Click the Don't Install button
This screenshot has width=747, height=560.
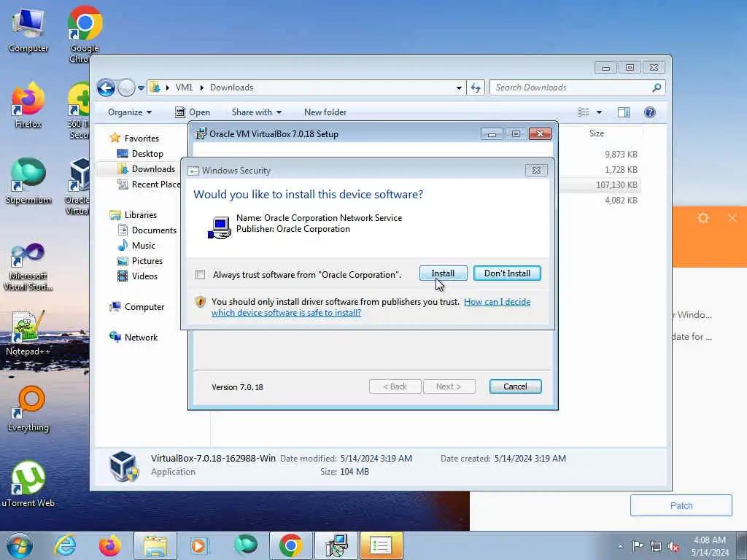click(x=507, y=273)
